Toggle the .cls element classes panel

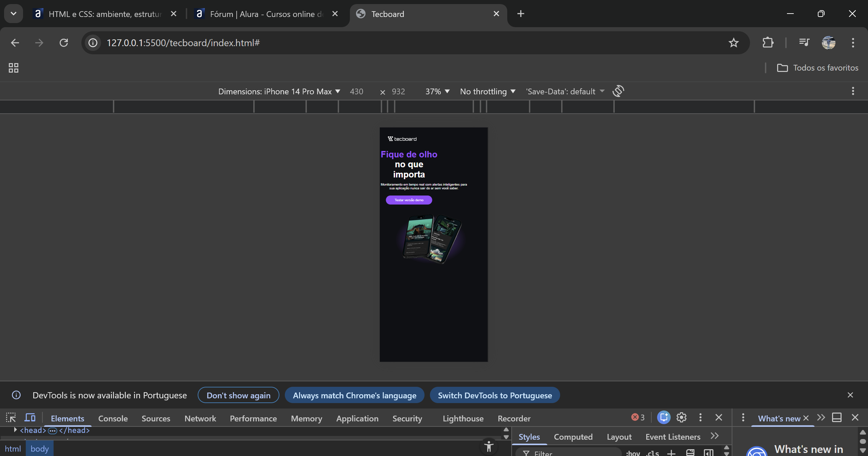click(652, 453)
